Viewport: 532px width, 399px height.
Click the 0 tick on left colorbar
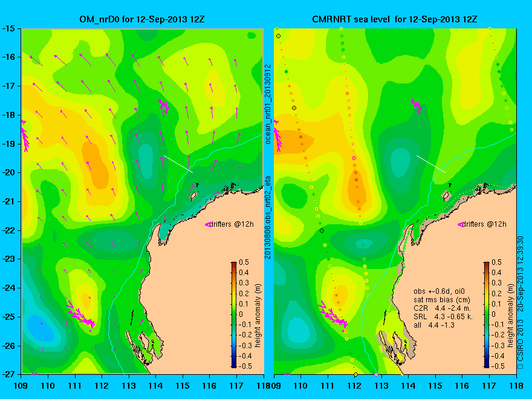pos(241,314)
